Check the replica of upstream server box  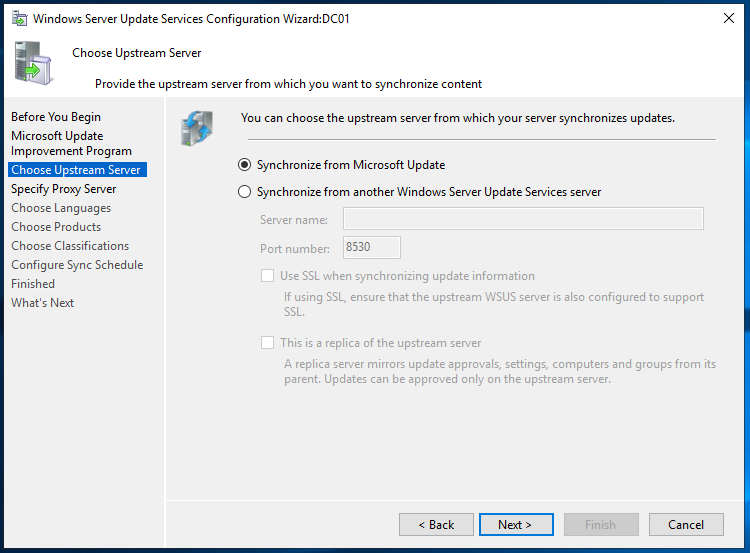pos(267,343)
